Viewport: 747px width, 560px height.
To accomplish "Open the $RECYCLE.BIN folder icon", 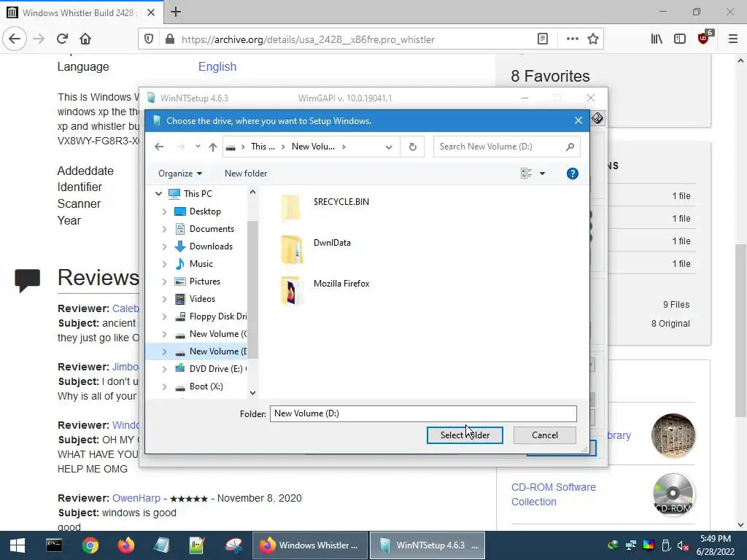I will (290, 208).
